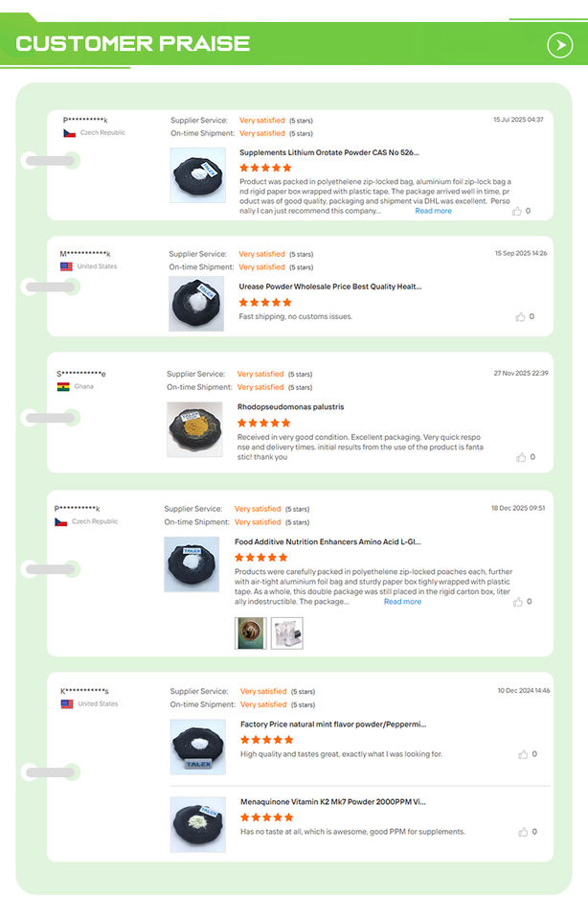This screenshot has height=920, width=588.
Task: Click thumbs-up on Amino Acid L-Gl review
Action: pos(518,602)
